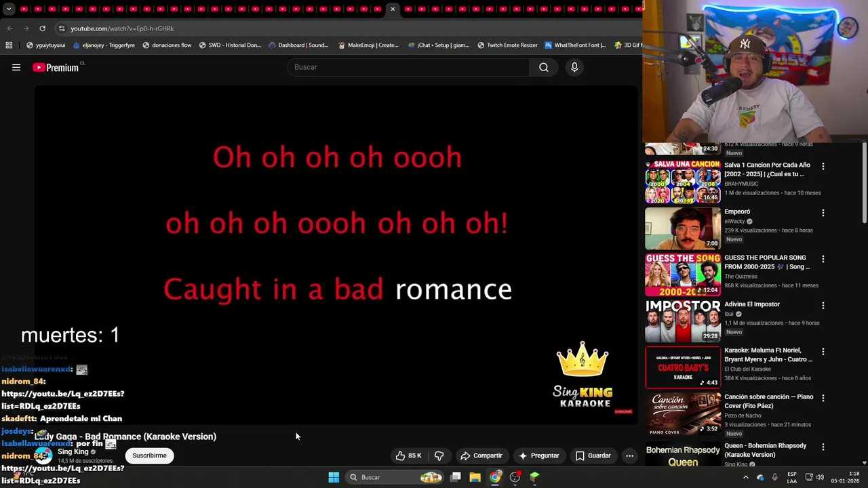This screenshot has height=488, width=868.
Task: Reload the page in Chrome
Action: point(42,28)
